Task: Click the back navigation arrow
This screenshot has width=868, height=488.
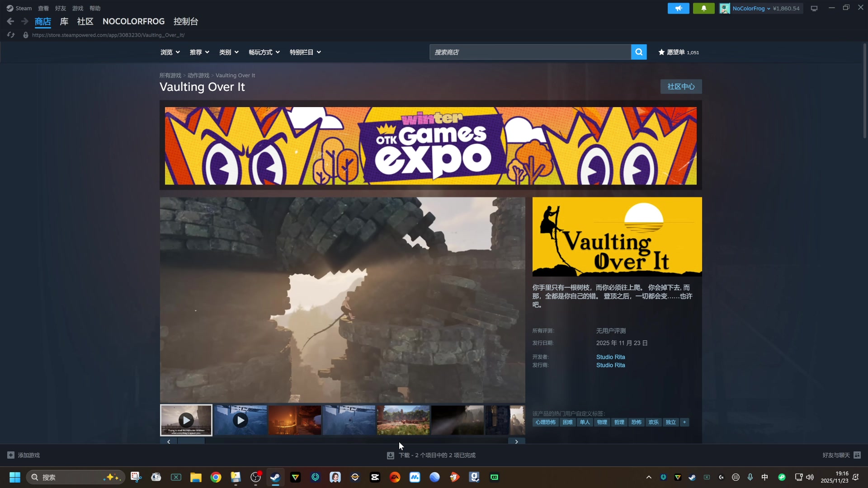Action: (x=10, y=21)
